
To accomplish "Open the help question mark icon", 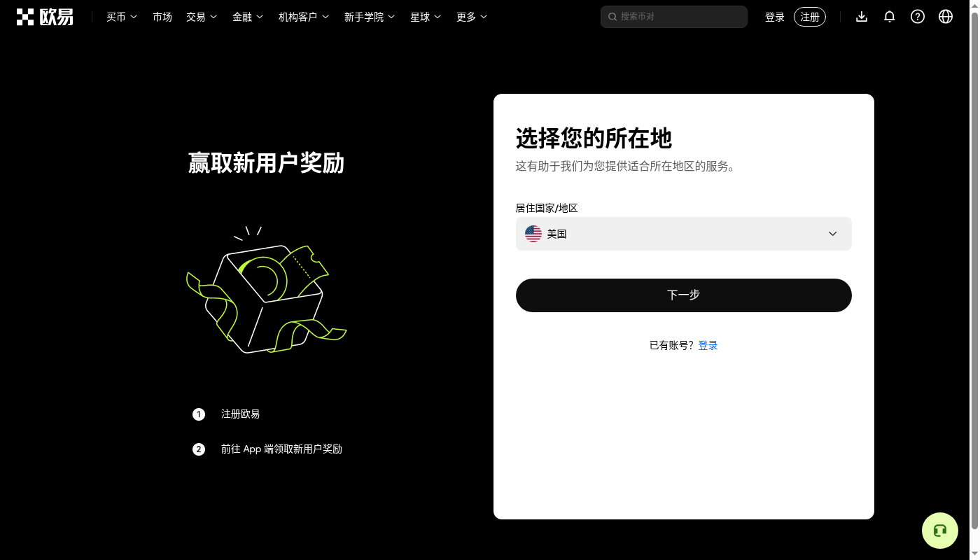I will click(x=918, y=17).
